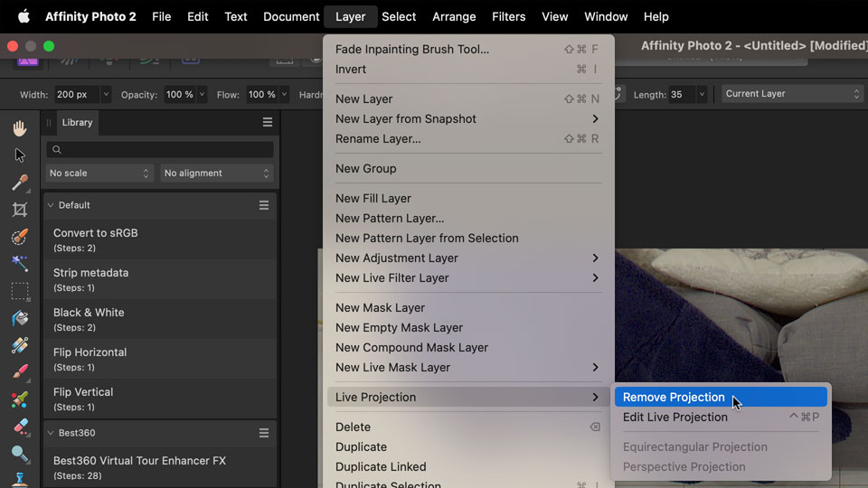Open the Best360 category options menu
Image resolution: width=868 pixels, height=488 pixels.
[264, 433]
